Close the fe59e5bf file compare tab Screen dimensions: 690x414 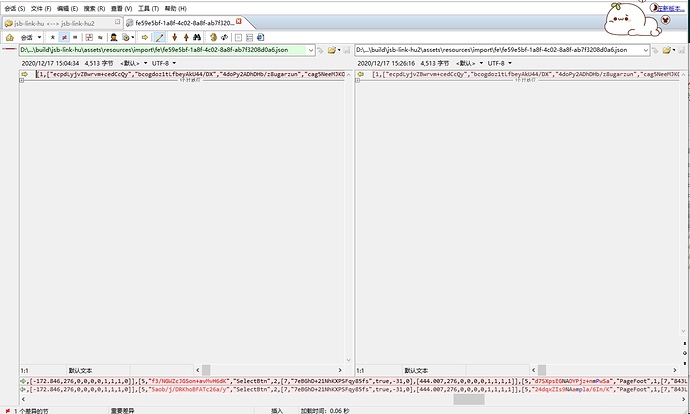[239, 21]
